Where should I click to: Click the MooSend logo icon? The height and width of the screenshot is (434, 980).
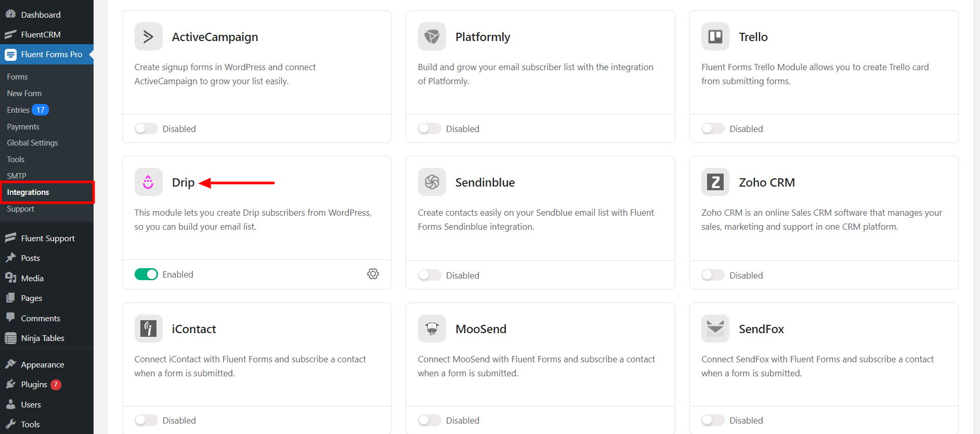[x=432, y=328]
